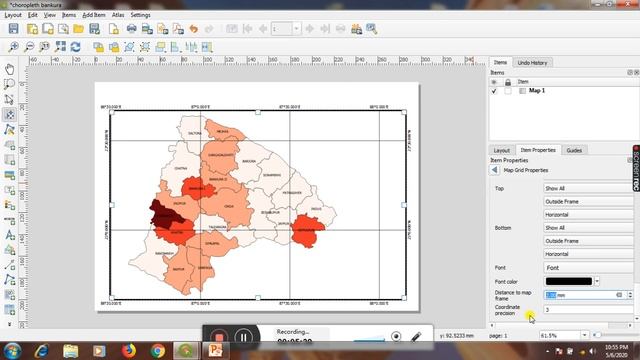Activate the Edit Nodes Item tool
The image size is (640, 360).
[9, 130]
